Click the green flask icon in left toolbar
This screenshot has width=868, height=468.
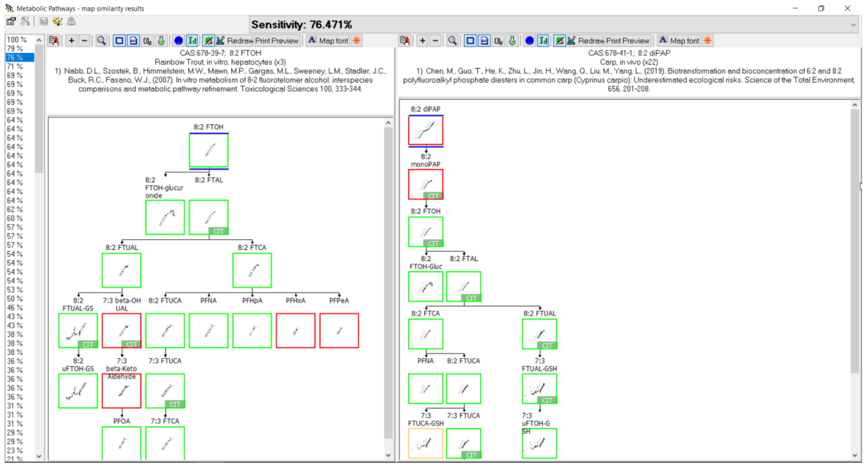click(161, 41)
